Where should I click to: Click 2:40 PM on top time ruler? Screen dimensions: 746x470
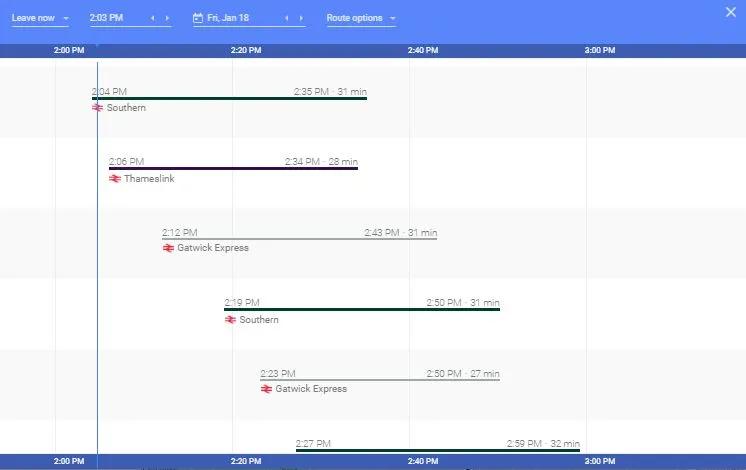423,50
